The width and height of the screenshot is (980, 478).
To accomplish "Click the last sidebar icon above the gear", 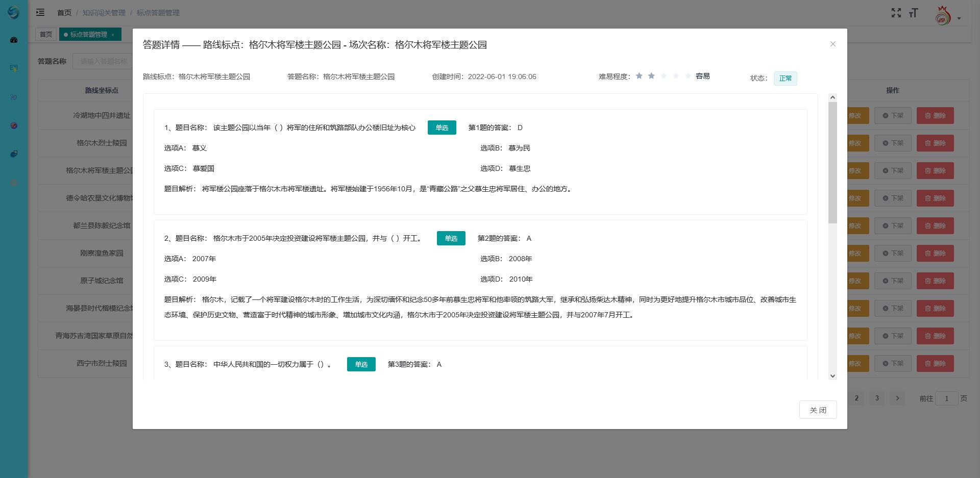I will [14, 154].
